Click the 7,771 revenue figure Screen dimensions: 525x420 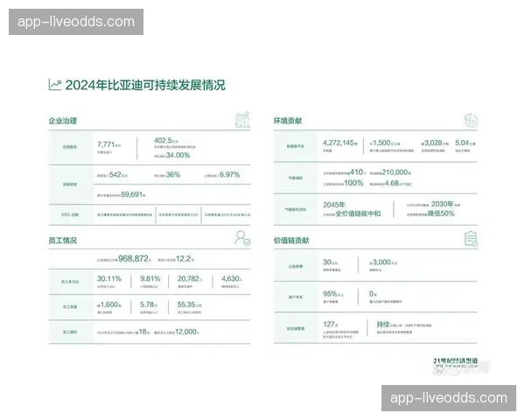pos(106,144)
